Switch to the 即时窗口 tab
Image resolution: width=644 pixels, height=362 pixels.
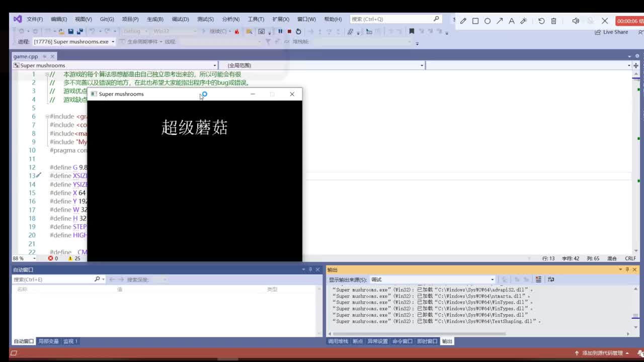[x=427, y=341]
